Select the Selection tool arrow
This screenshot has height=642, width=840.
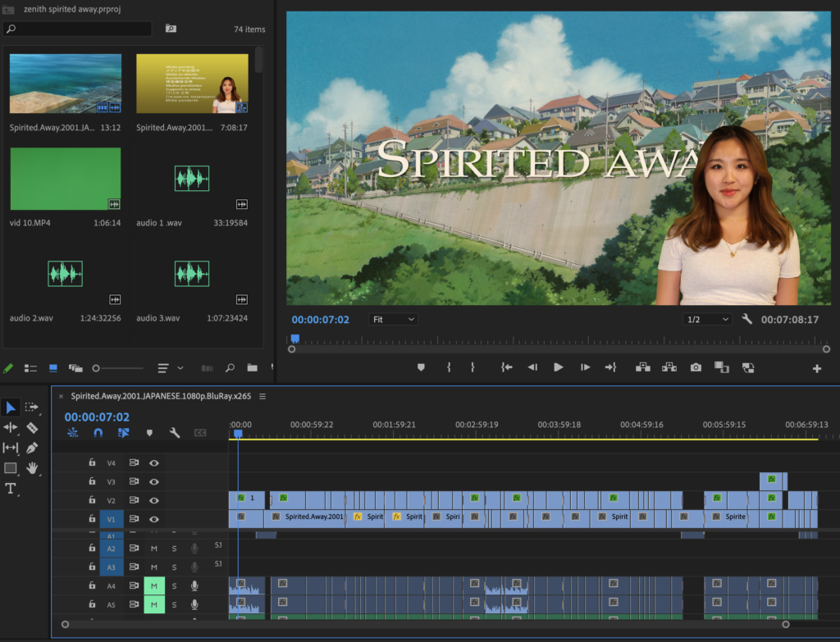click(10, 408)
